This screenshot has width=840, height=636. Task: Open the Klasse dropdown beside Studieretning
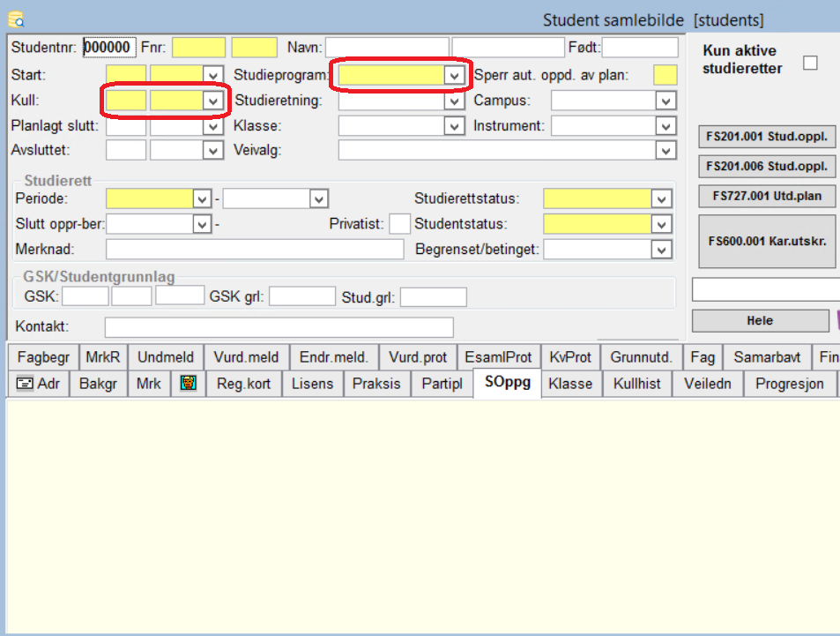coord(454,126)
